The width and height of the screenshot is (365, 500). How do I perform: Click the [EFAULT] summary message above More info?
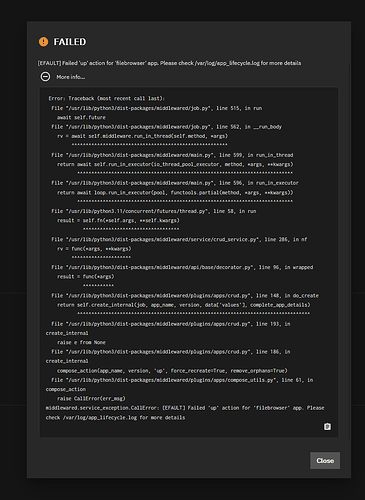tap(169, 63)
